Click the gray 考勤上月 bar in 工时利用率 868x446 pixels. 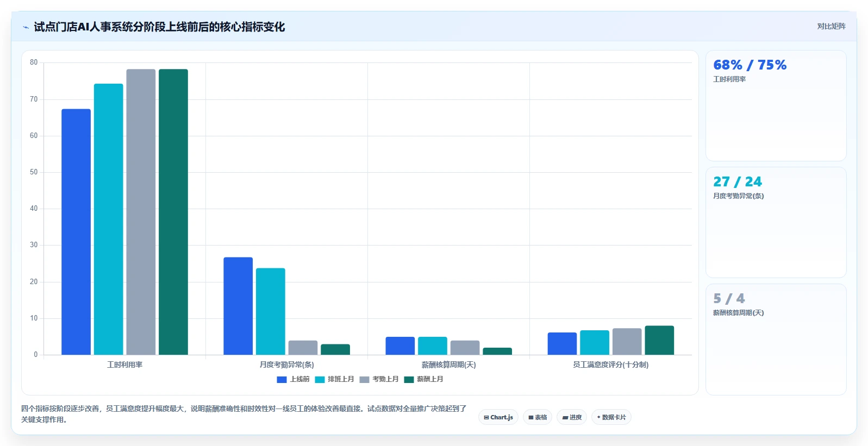tap(141, 212)
